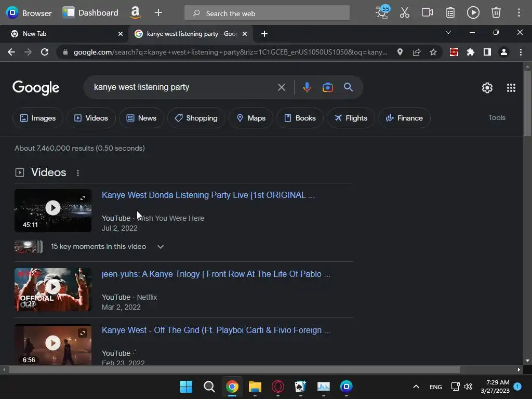Click the Search the web field
This screenshot has height=399, width=532.
267,13
